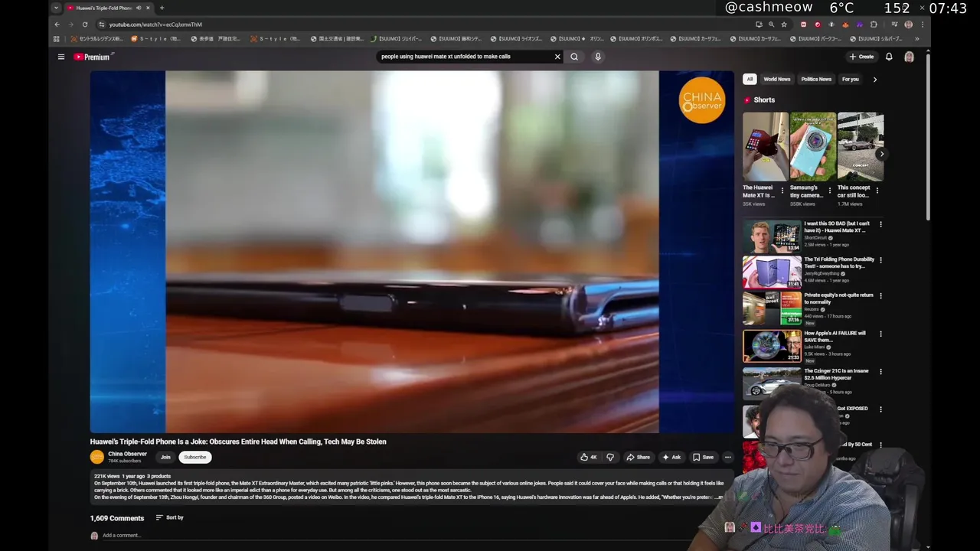This screenshot has width=980, height=551.
Task: Open more actions ellipsis beside Save
Action: tap(727, 457)
